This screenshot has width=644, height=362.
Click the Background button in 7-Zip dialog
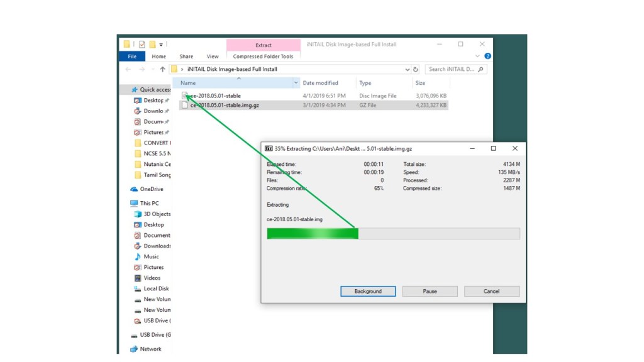click(368, 292)
